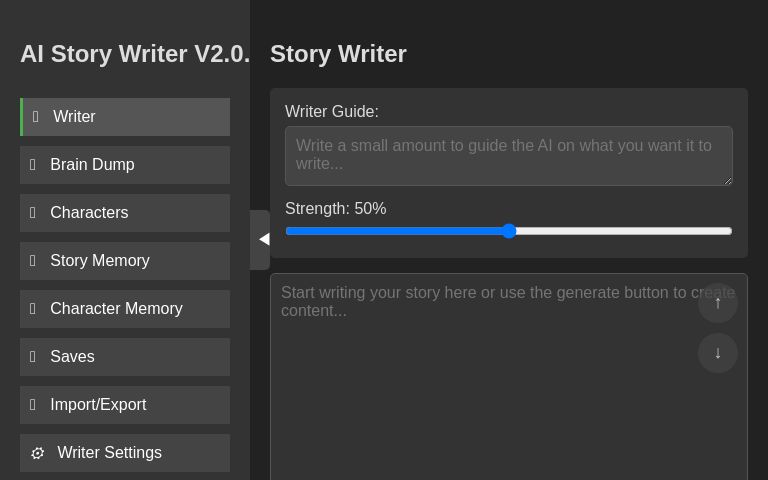768x480 pixels.
Task: Switch to the Character Memory section
Action: coord(125,309)
